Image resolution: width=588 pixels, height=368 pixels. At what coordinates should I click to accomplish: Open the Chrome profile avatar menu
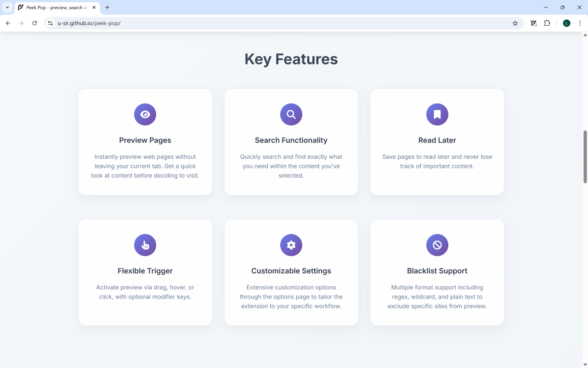click(x=566, y=23)
